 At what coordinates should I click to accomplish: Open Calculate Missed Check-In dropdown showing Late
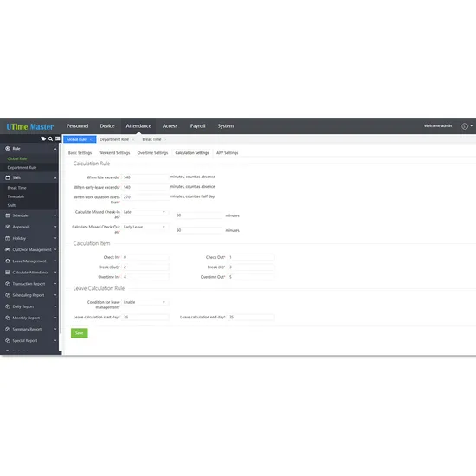[x=145, y=212]
